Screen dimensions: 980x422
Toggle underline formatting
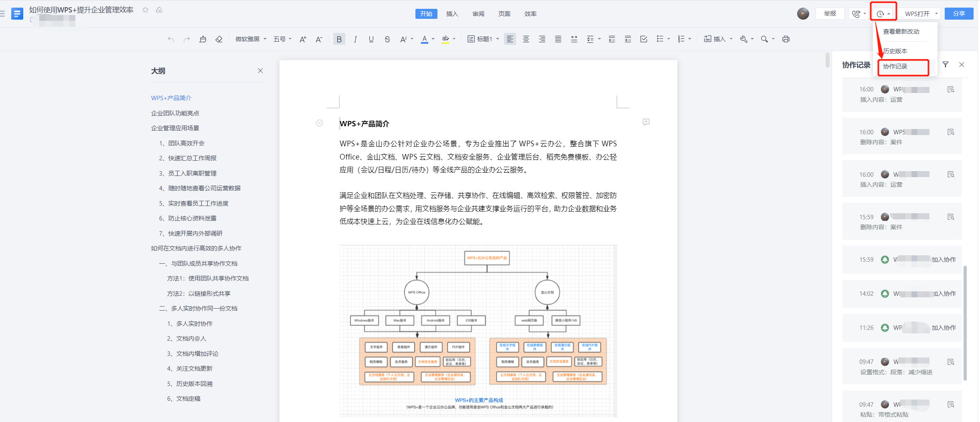(x=371, y=39)
